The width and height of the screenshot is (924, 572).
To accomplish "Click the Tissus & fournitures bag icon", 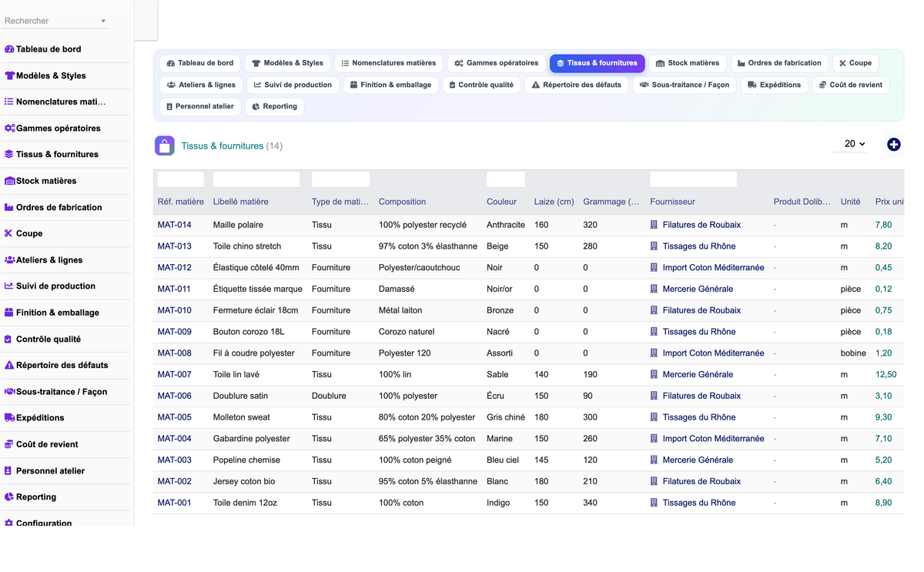I will click(x=165, y=146).
